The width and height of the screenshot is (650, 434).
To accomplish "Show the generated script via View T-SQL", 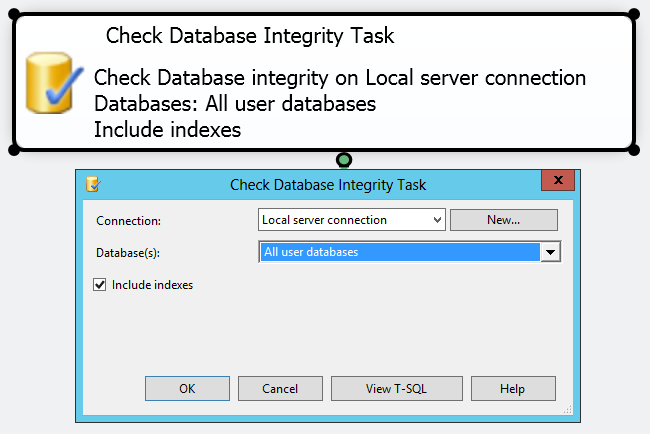I will point(397,389).
